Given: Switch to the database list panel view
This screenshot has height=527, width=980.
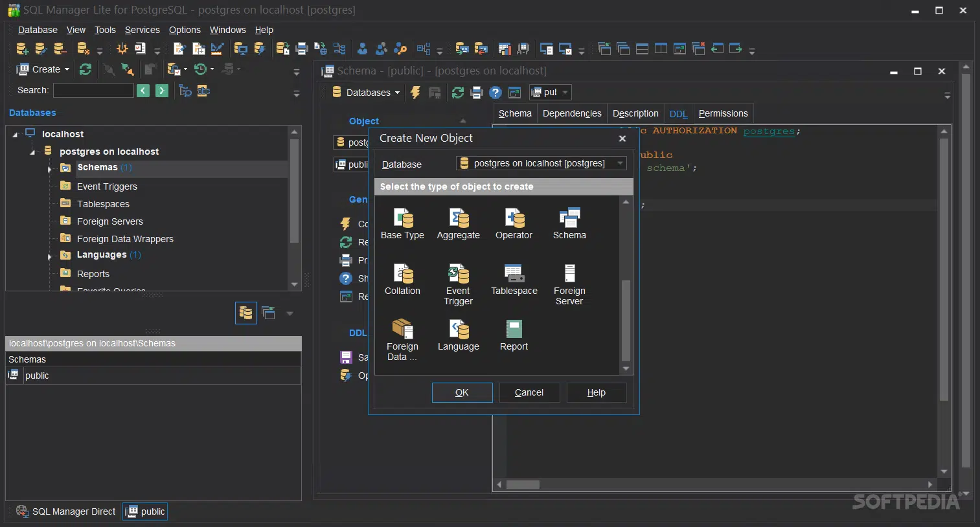Looking at the screenshot, I should pos(246,313).
